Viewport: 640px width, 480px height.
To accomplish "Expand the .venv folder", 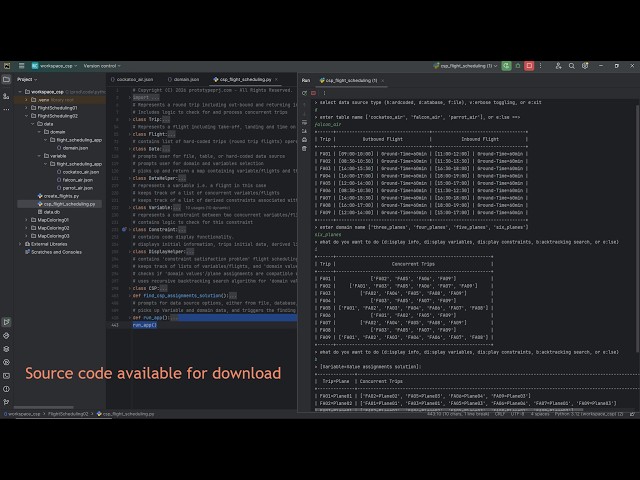I will [x=26, y=100].
